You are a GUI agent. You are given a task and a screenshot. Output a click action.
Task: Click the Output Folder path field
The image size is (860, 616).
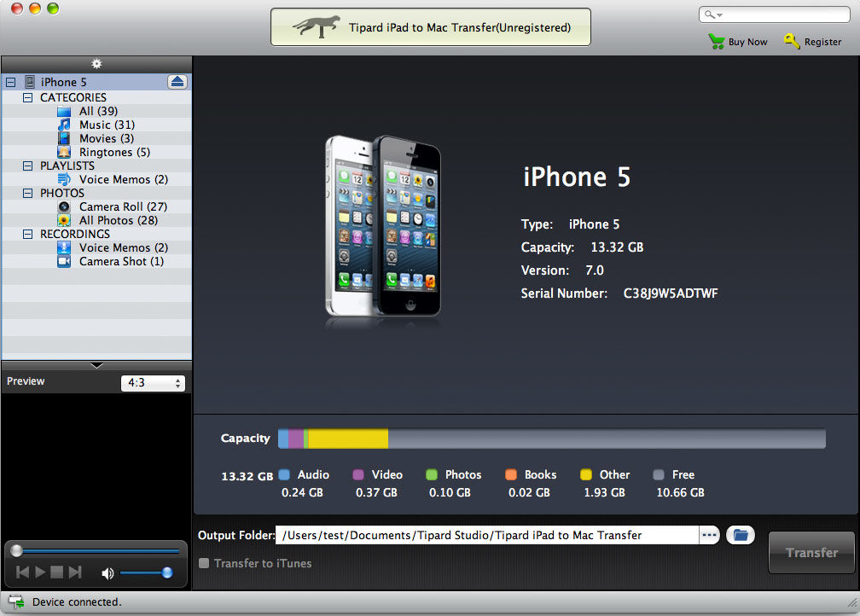click(487, 535)
